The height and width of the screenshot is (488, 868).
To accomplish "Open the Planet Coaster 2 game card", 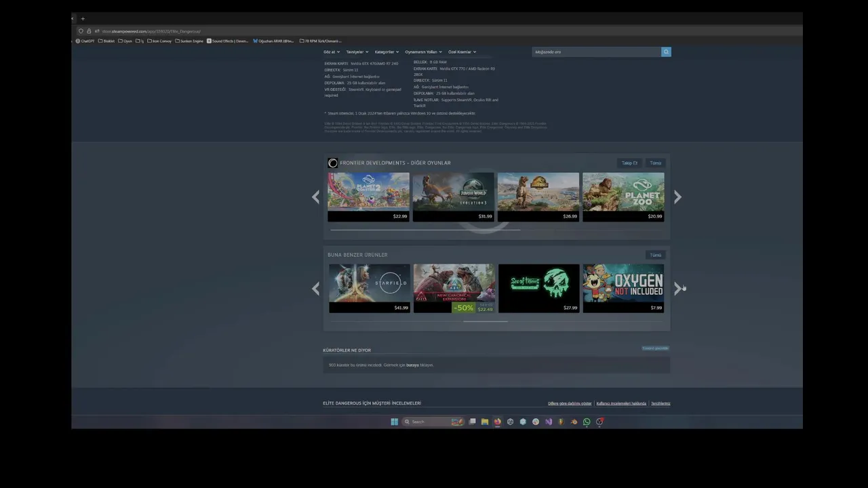I will point(368,197).
